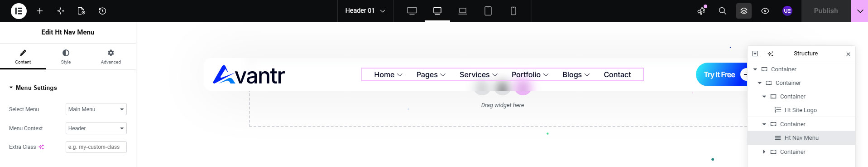Viewport: 868px width, 167px height.
Task: Collapse the Container arrow above Ht Nav Menu
Action: pyautogui.click(x=764, y=124)
